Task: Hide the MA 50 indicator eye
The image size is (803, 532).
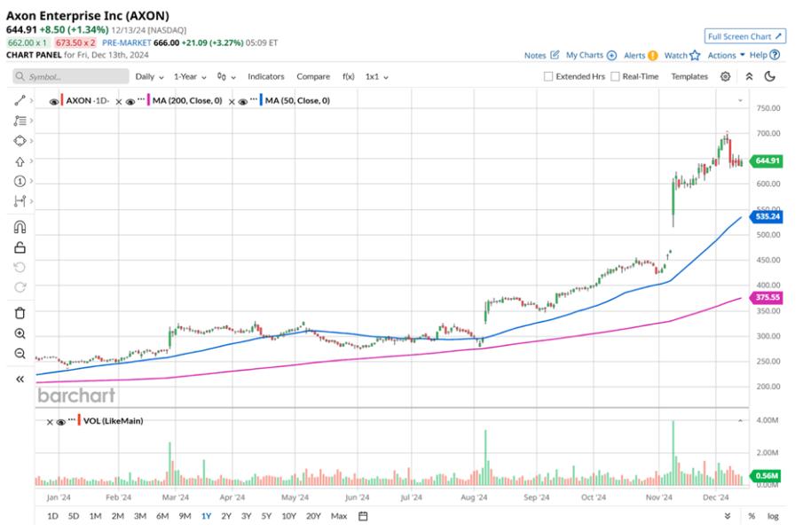Action: 243,102
